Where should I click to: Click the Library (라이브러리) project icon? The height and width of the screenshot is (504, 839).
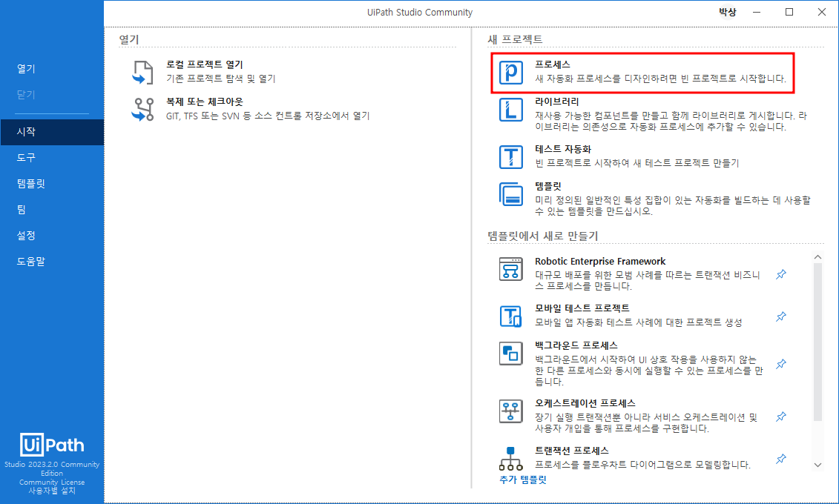coord(510,110)
